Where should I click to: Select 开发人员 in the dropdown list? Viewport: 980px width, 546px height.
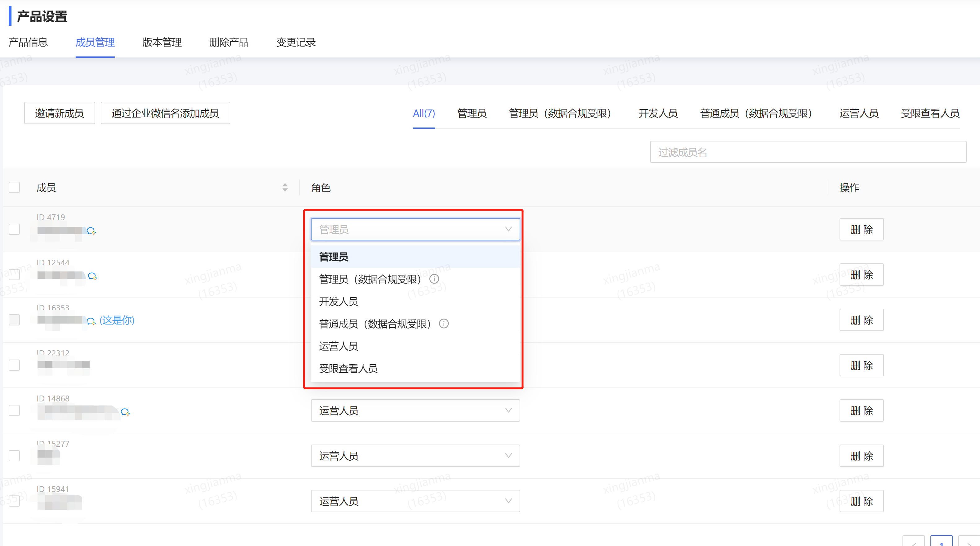tap(415, 302)
